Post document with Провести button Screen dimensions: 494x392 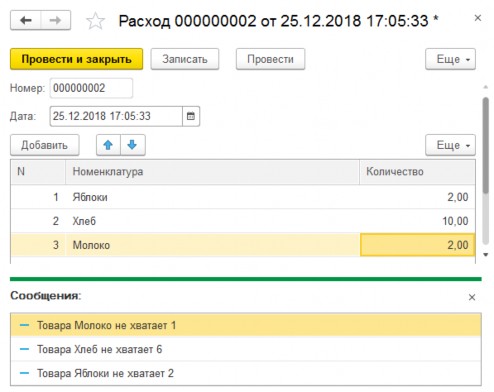[x=270, y=59]
